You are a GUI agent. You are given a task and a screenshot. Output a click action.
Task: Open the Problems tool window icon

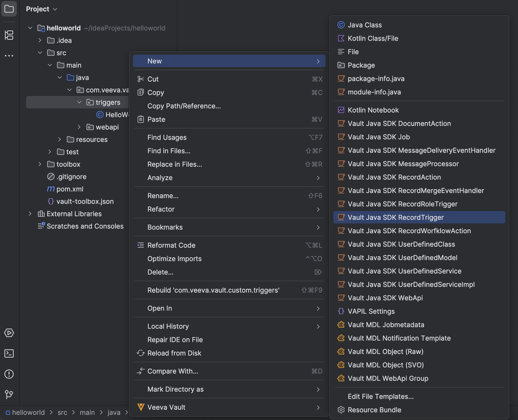pyautogui.click(x=9, y=374)
